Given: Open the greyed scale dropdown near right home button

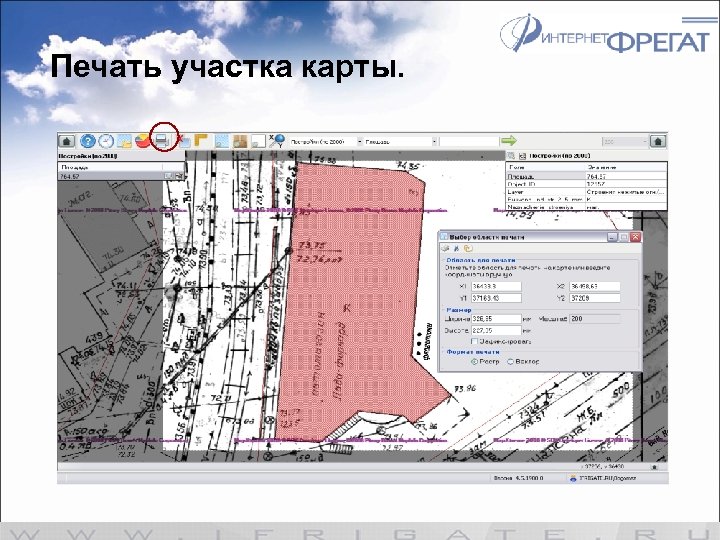Looking at the screenshot, I should [x=625, y=142].
